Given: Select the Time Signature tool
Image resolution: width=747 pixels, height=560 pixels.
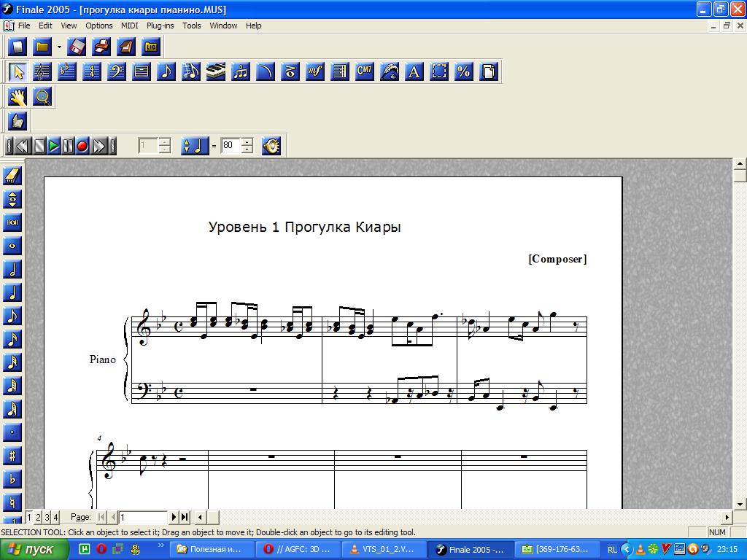Looking at the screenshot, I should pos(92,71).
